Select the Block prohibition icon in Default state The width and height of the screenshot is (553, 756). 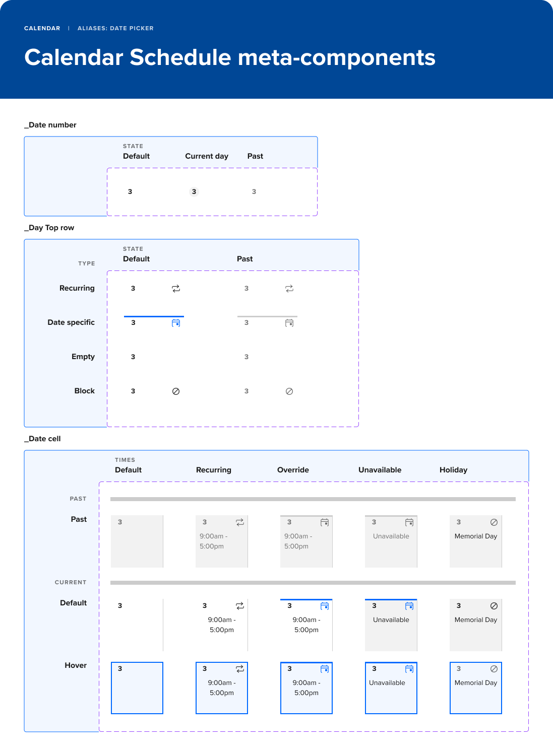pyautogui.click(x=175, y=391)
